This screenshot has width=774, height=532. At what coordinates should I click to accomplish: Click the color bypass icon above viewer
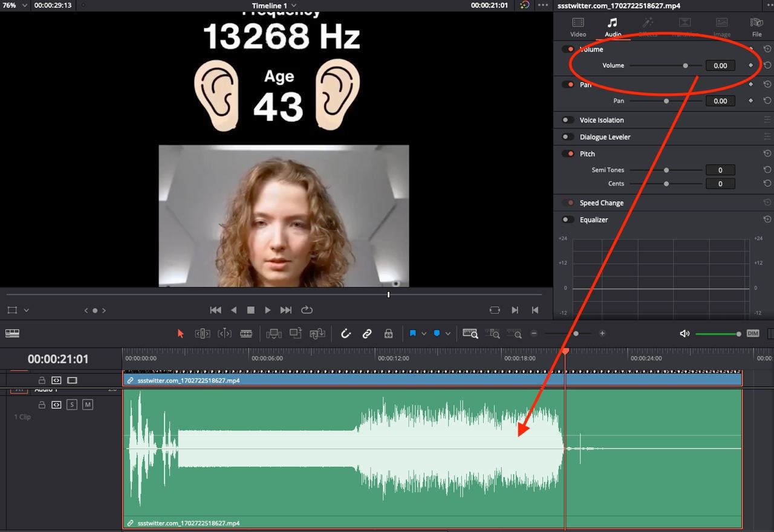pos(524,5)
